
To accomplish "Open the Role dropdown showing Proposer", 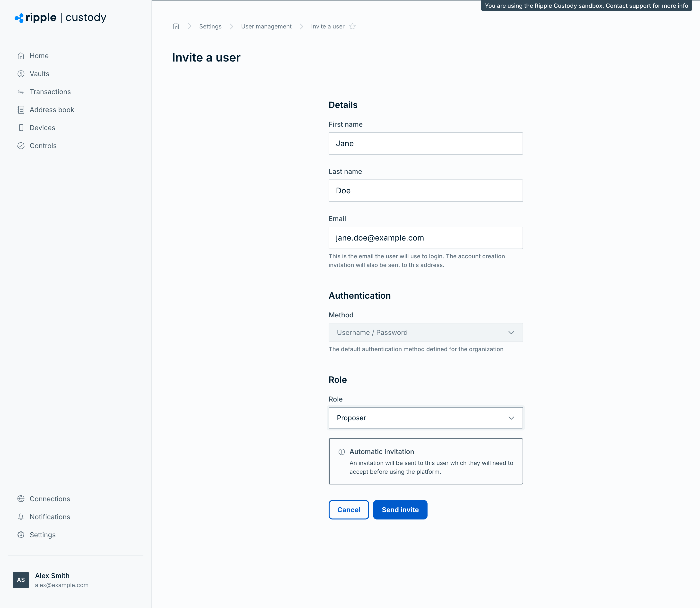I will 426,418.
